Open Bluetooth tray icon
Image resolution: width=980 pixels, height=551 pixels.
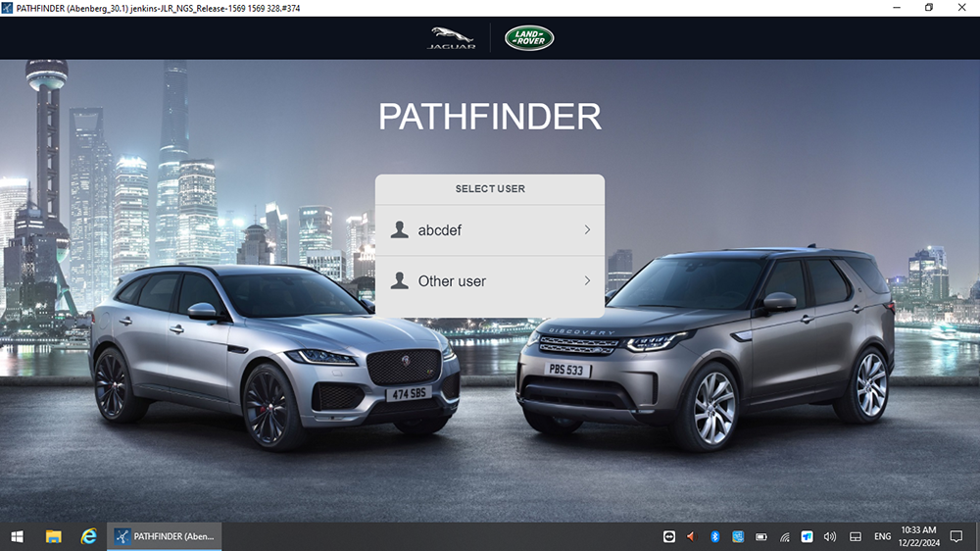[x=715, y=536]
